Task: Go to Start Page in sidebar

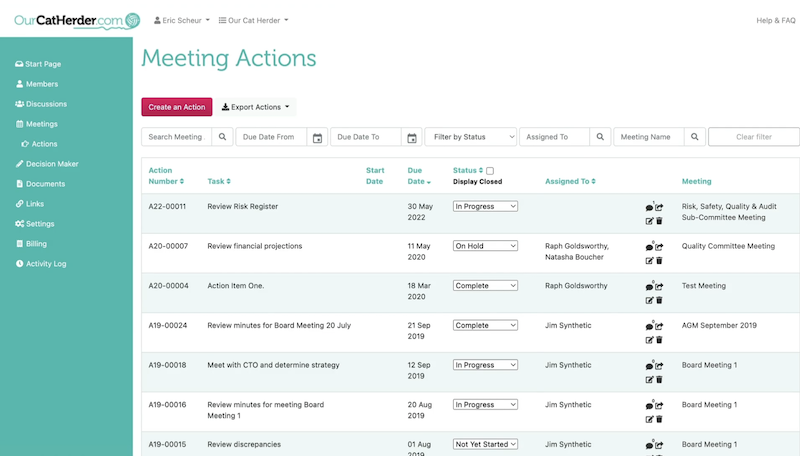Action: (x=38, y=64)
